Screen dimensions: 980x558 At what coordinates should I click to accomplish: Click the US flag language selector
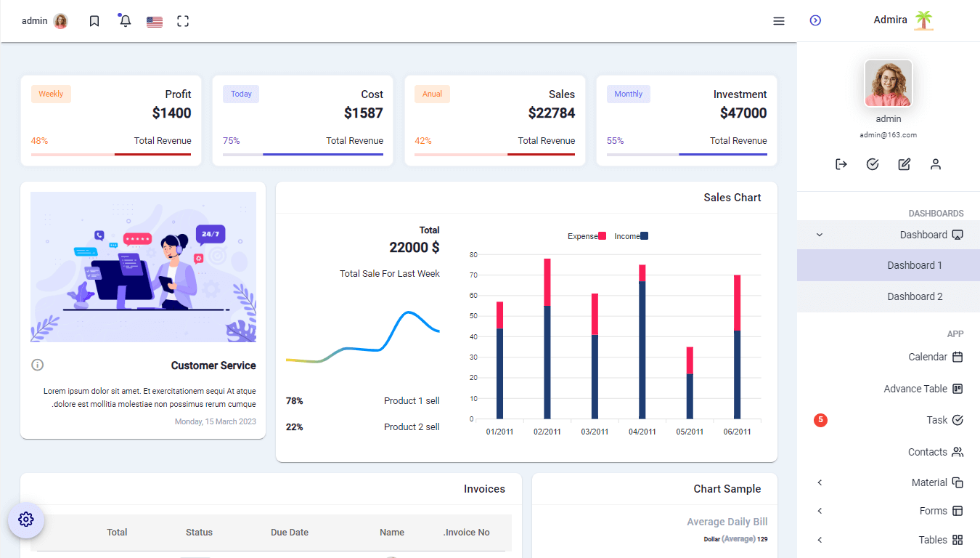tap(154, 20)
